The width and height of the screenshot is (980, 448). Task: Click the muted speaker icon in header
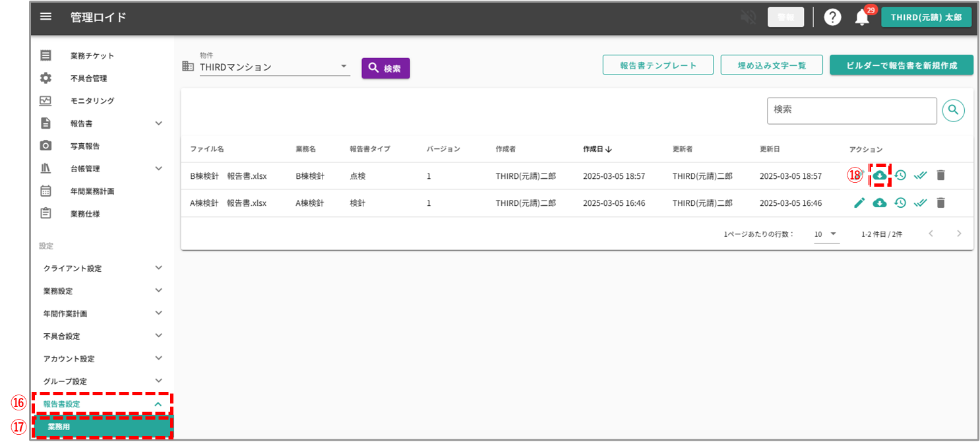click(749, 17)
